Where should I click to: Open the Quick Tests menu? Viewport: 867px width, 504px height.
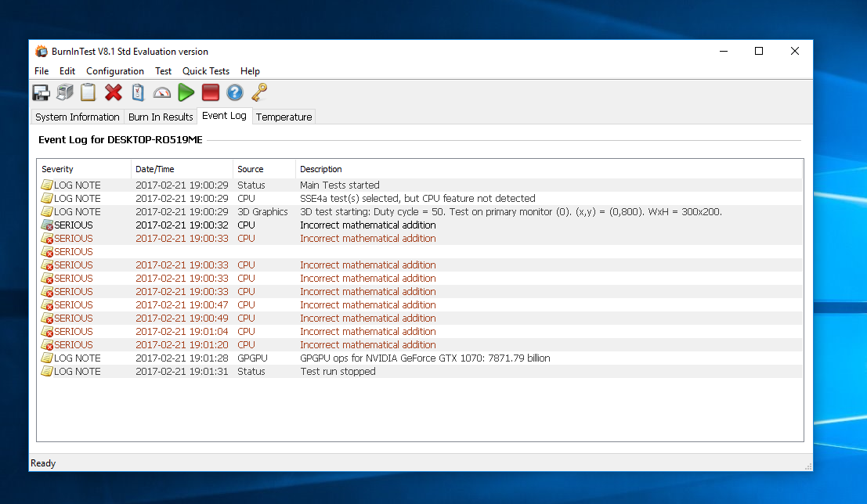click(206, 71)
